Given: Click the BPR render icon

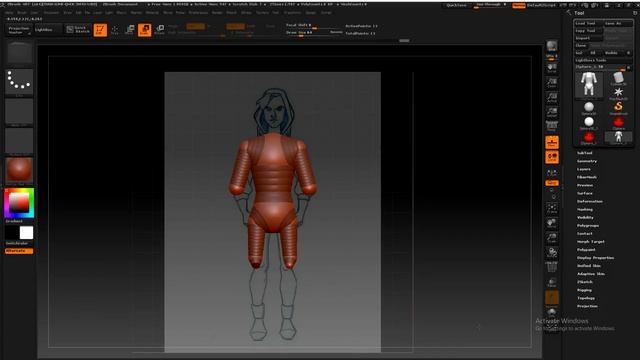Looking at the screenshot, I should point(552,46).
